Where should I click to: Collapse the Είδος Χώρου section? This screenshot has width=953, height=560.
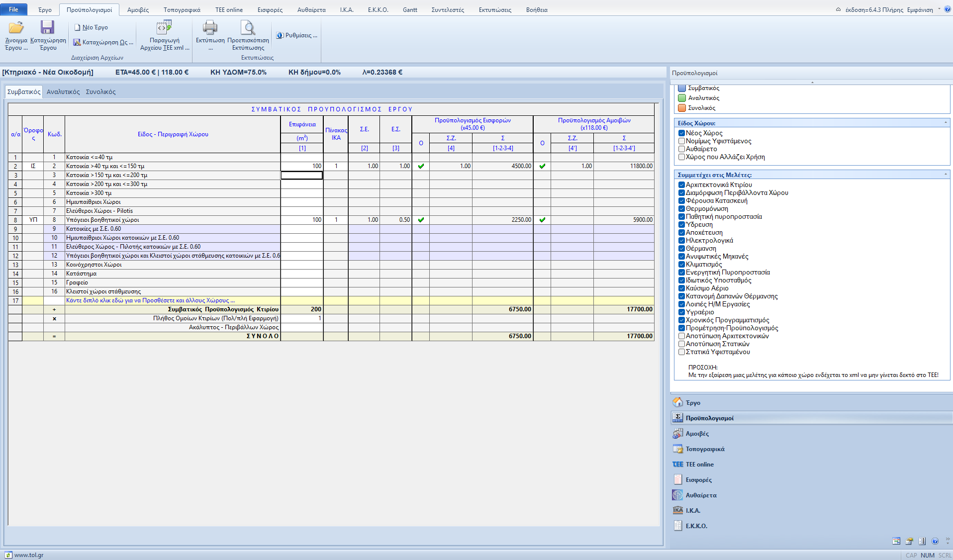[x=946, y=123]
